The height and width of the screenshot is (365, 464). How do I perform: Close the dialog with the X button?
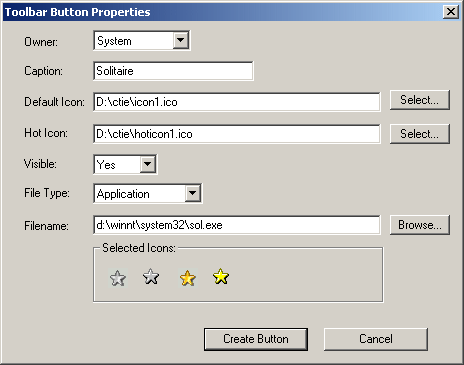(x=451, y=12)
